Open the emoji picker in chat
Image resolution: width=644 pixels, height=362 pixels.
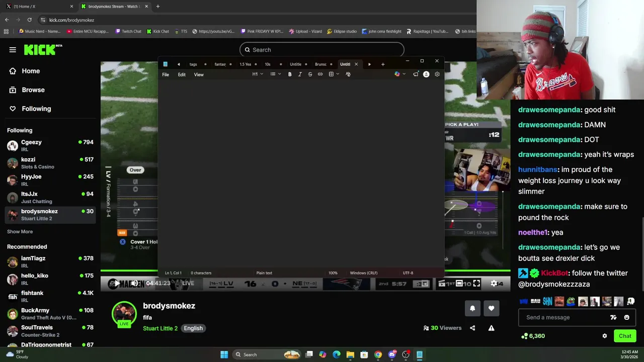[627, 317]
